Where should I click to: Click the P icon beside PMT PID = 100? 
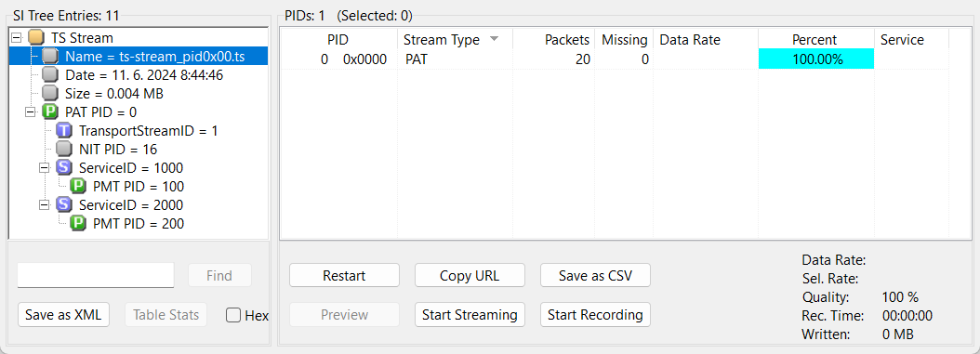(77, 186)
